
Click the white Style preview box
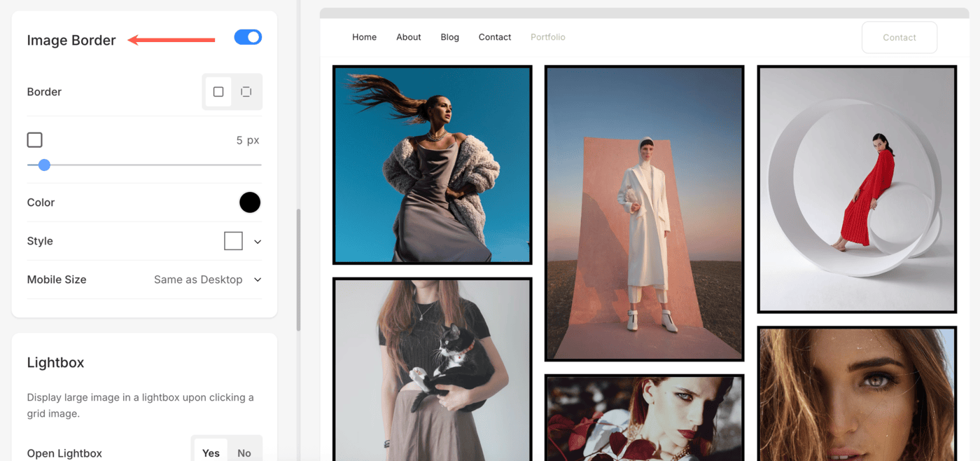click(233, 241)
